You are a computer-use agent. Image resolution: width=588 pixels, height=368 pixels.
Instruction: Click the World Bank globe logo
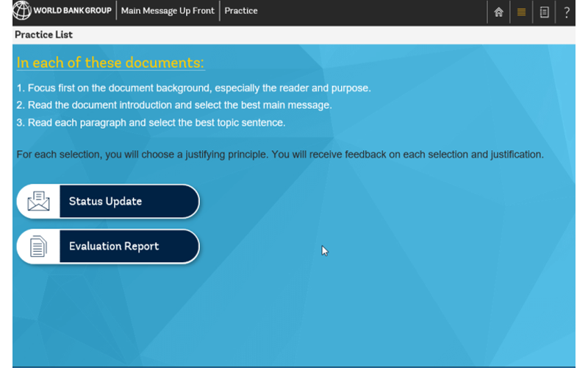click(22, 11)
